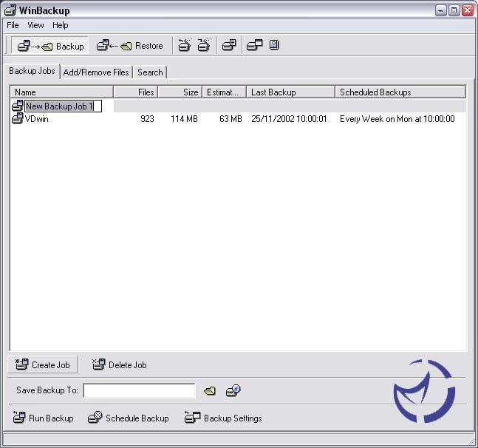The width and height of the screenshot is (478, 448).
Task: Sort jobs by the Size column header
Action: pyautogui.click(x=180, y=92)
